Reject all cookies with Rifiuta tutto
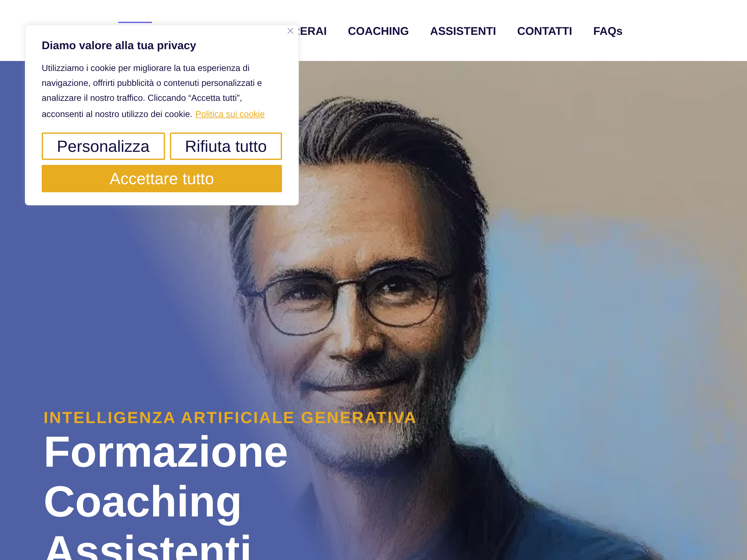The width and height of the screenshot is (747, 560). pos(226,146)
